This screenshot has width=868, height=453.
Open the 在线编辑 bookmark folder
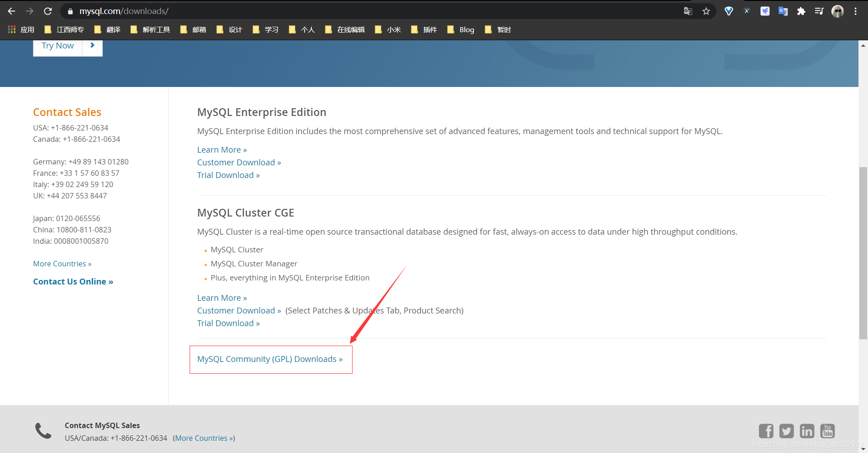tap(345, 30)
